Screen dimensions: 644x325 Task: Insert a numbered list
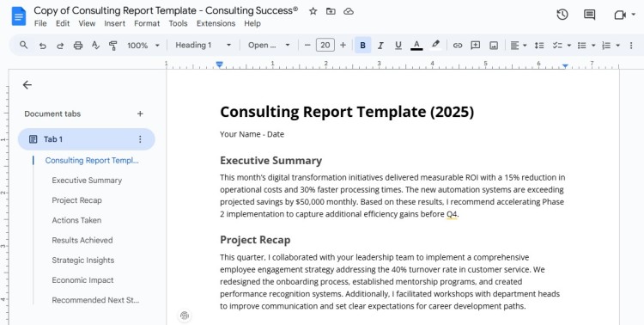[x=606, y=46]
